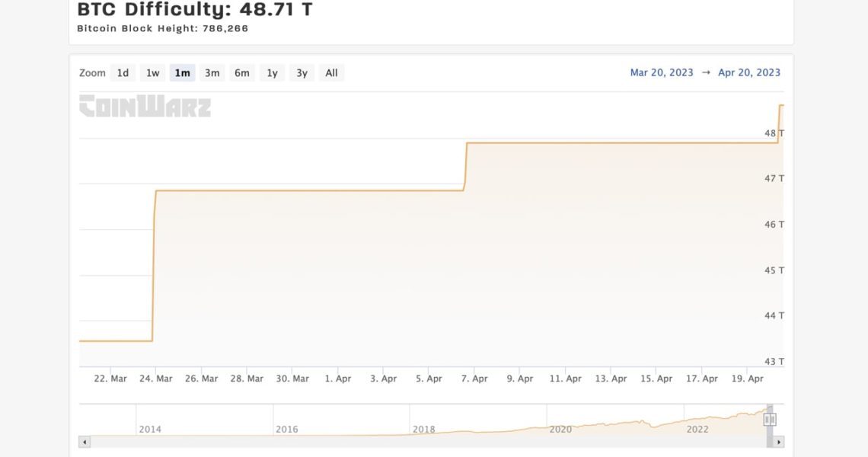Choose the active 1m zoom button
This screenshot has height=457, width=868.
(182, 73)
